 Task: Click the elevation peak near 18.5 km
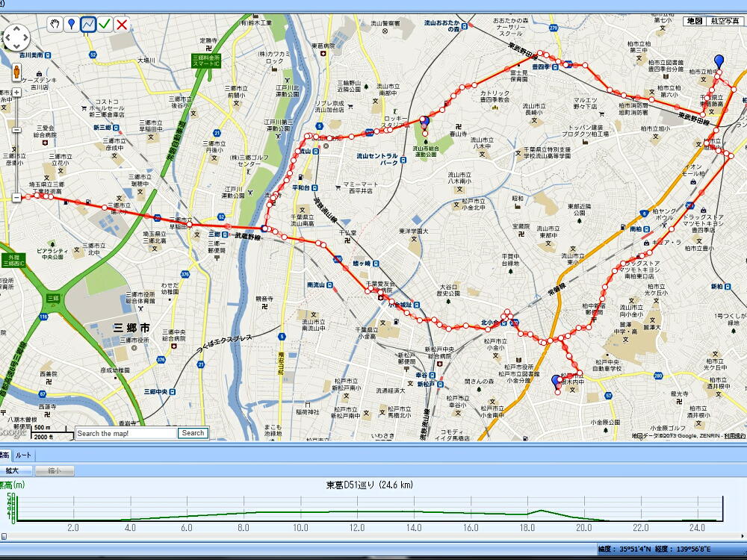coord(541,511)
